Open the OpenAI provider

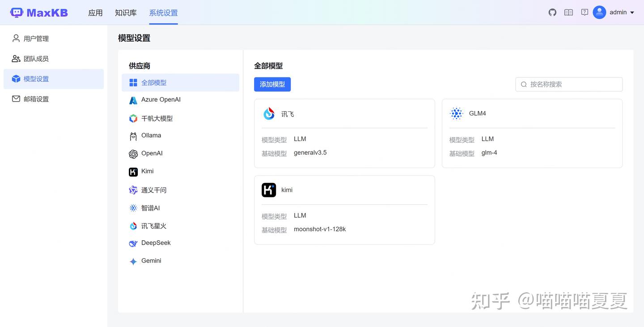pyautogui.click(x=152, y=153)
